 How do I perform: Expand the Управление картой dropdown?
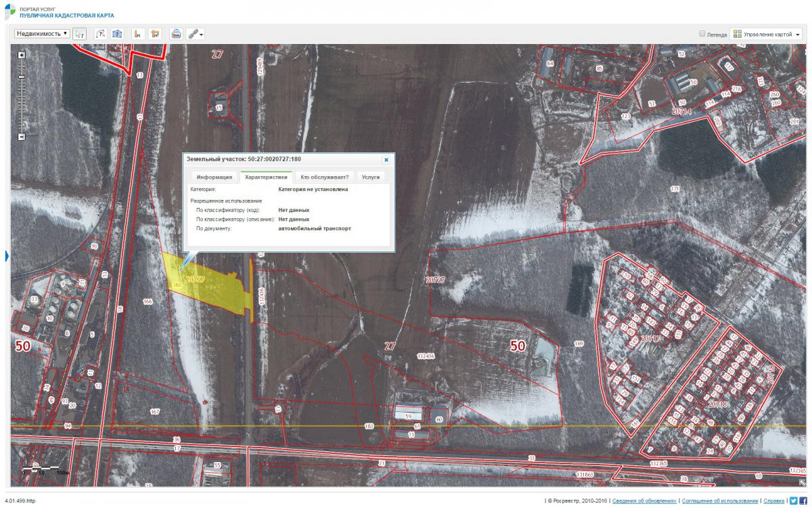[x=767, y=34]
